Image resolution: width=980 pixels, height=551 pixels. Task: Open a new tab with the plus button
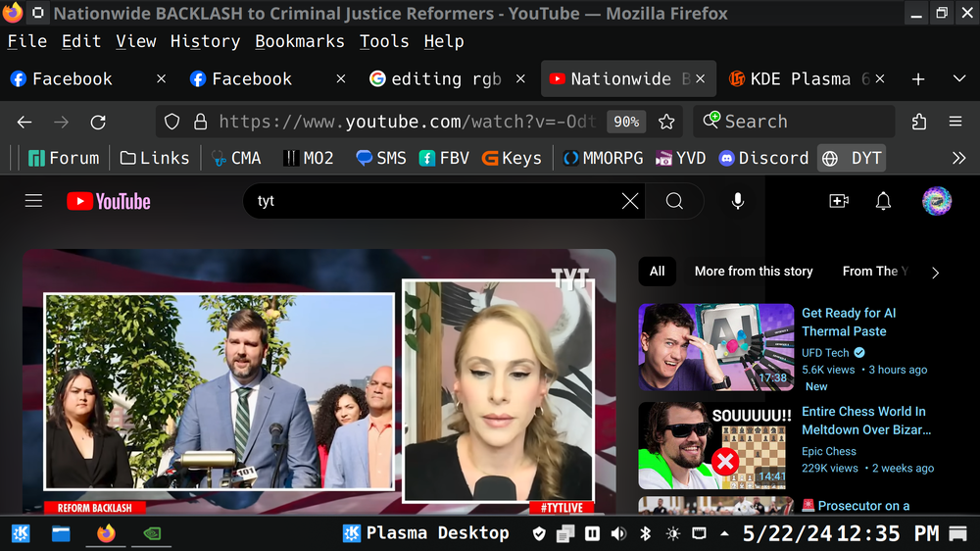(917, 78)
